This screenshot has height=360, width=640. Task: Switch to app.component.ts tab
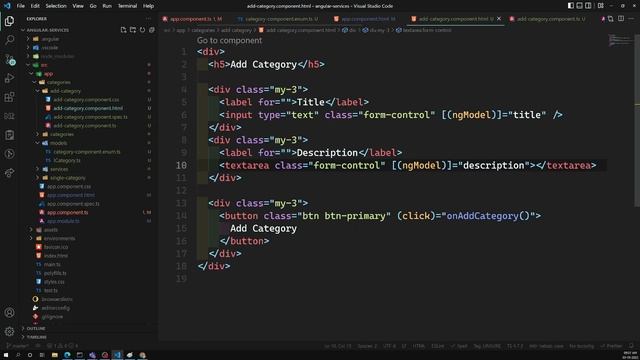tap(193, 19)
